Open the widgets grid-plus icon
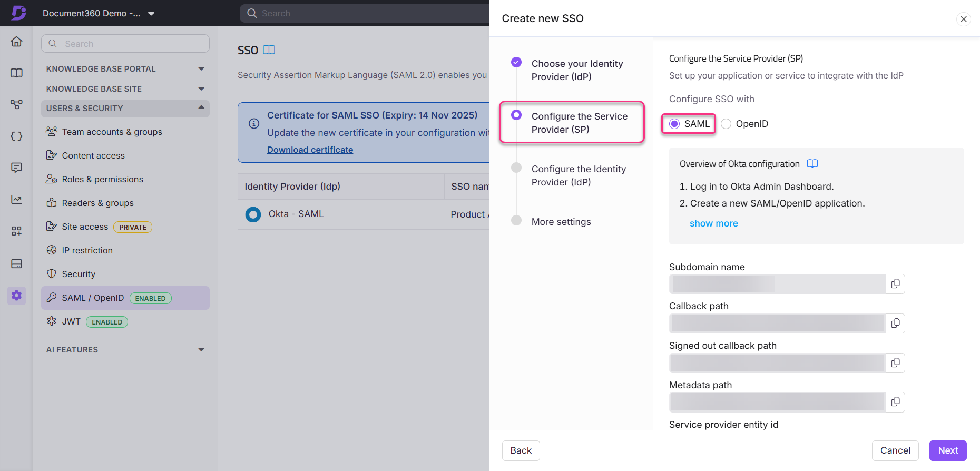The width and height of the screenshot is (980, 471). point(16,231)
